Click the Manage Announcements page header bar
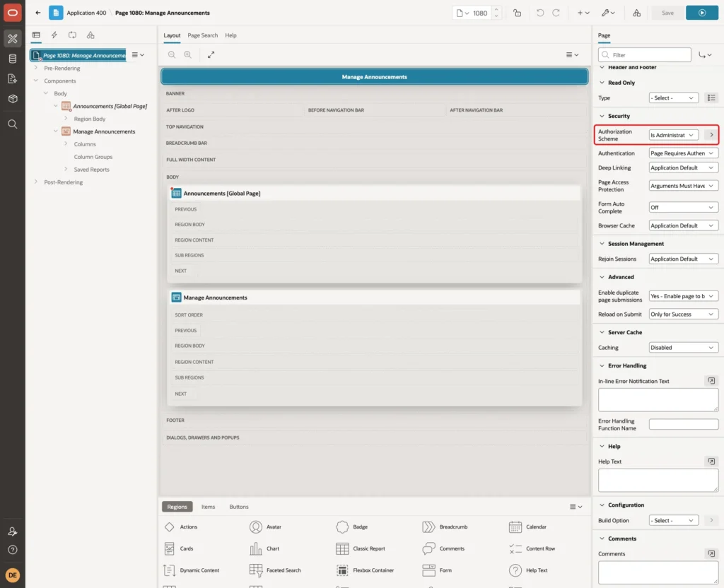The height and width of the screenshot is (588, 724). (x=375, y=76)
